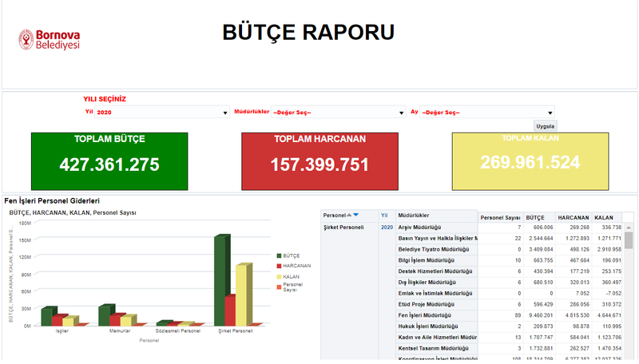Open the Ay month dropdown
The width and height of the screenshot is (639, 364).
pyautogui.click(x=487, y=112)
